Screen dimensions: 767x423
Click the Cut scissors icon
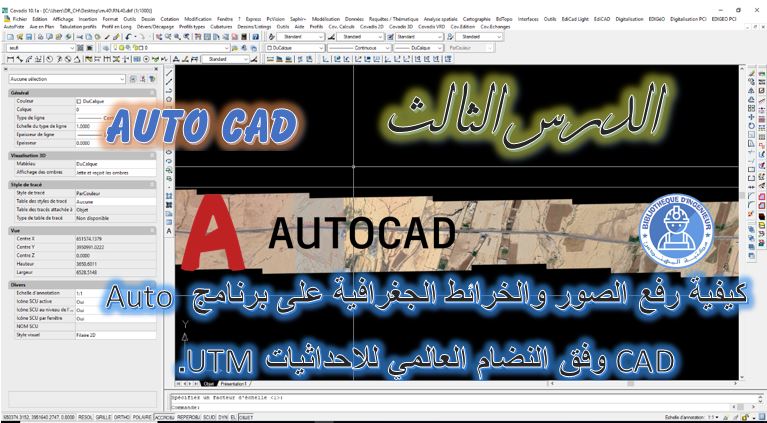coord(80,37)
